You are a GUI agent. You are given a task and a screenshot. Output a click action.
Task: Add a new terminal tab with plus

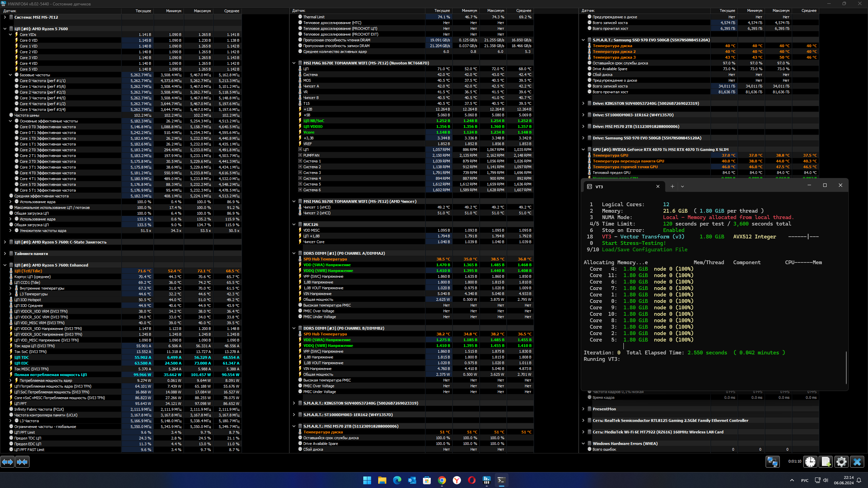tap(672, 186)
